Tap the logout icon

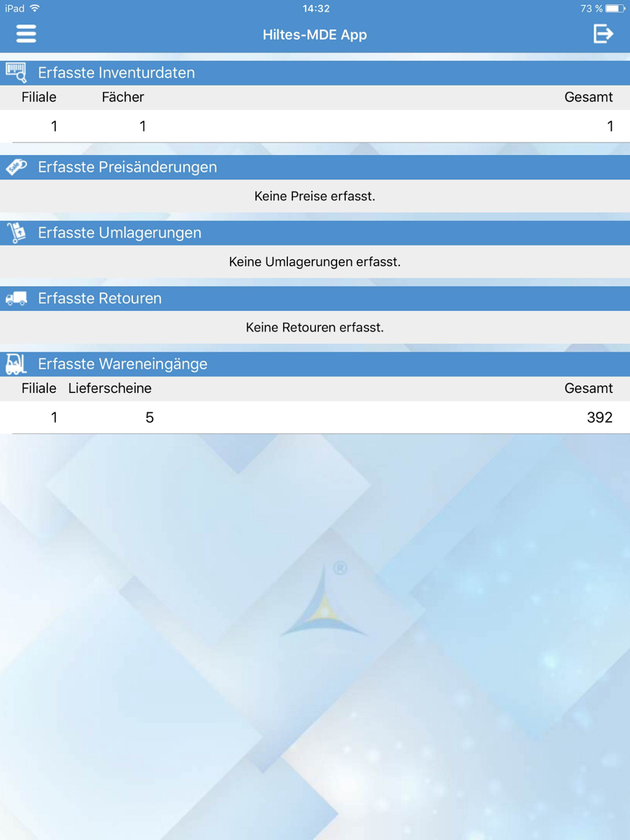[603, 33]
